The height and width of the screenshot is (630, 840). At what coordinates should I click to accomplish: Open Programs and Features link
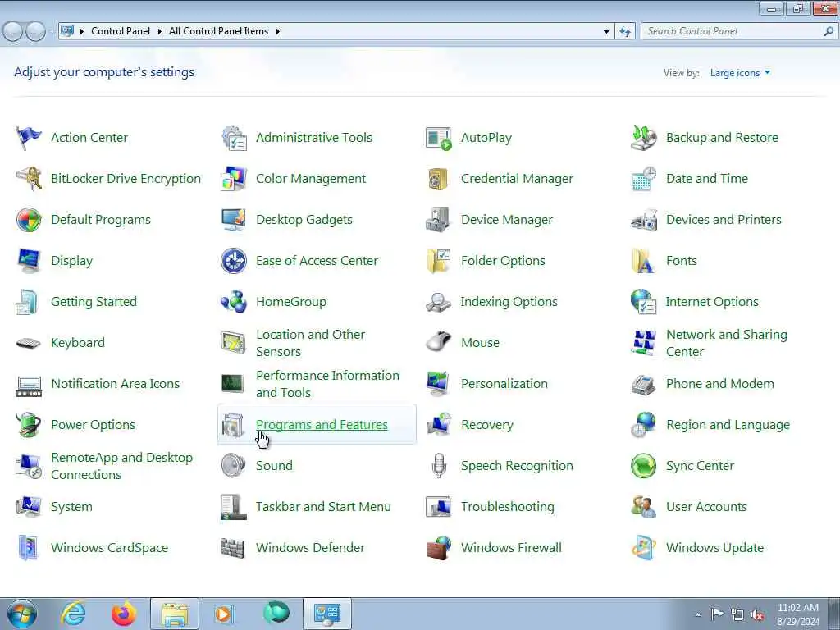click(x=322, y=425)
